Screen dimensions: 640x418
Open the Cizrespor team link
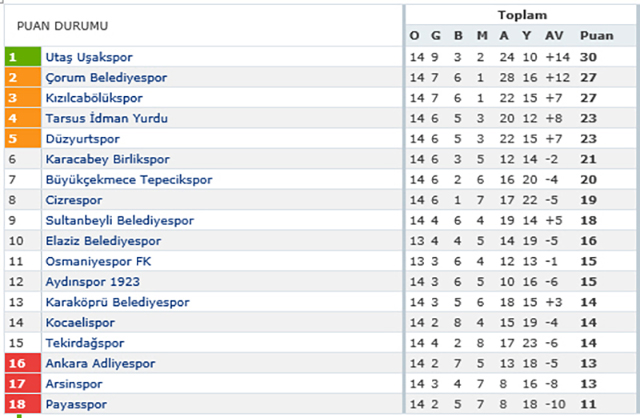coord(74,200)
